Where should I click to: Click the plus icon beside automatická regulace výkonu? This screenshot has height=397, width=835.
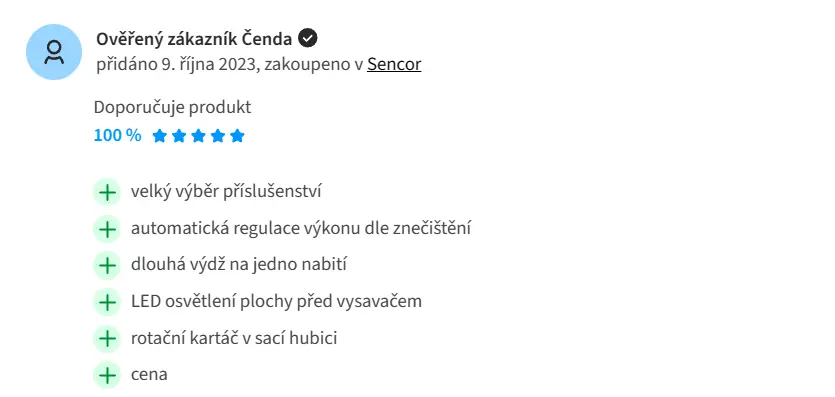(108, 229)
